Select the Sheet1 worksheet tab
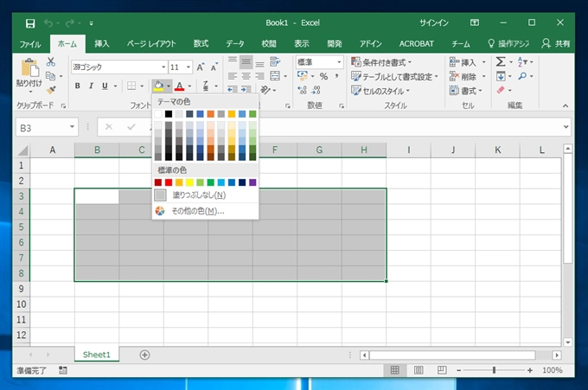This screenshot has height=390, width=588. coord(97,355)
